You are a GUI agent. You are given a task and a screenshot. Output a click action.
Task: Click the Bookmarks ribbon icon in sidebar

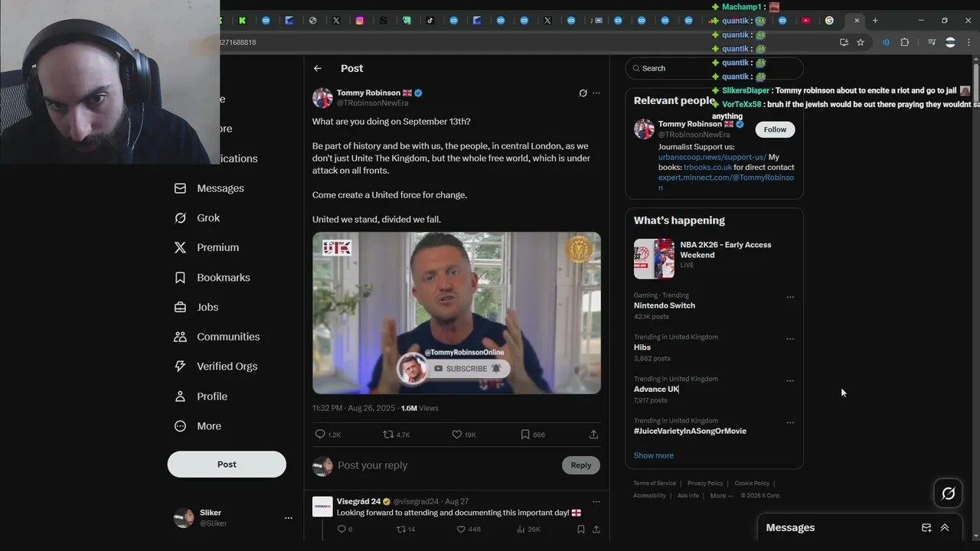180,278
